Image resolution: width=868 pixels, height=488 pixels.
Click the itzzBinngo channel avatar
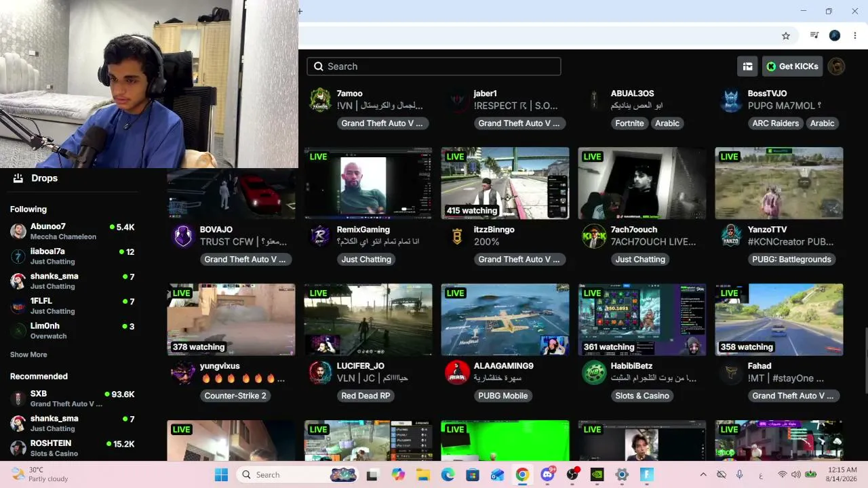[x=457, y=236]
